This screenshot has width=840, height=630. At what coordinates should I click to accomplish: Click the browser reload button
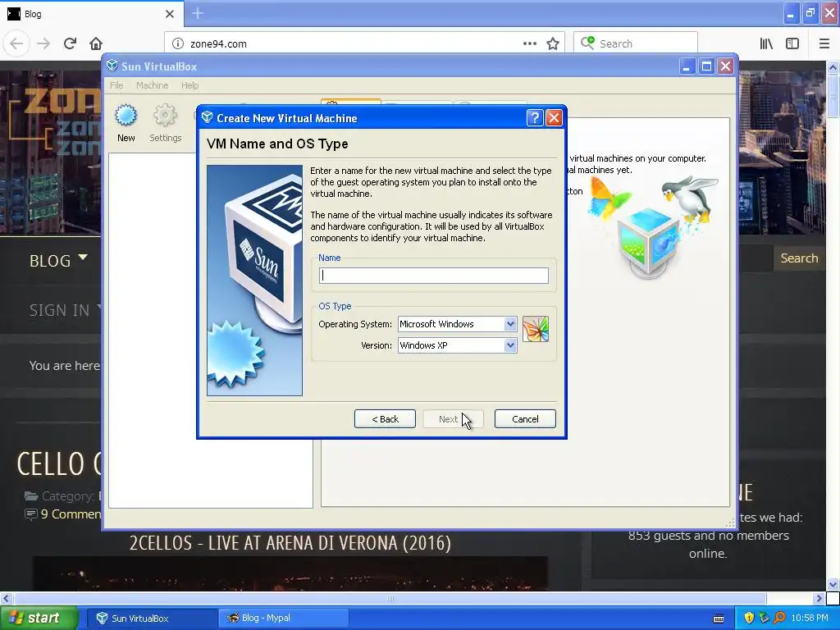pyautogui.click(x=70, y=43)
